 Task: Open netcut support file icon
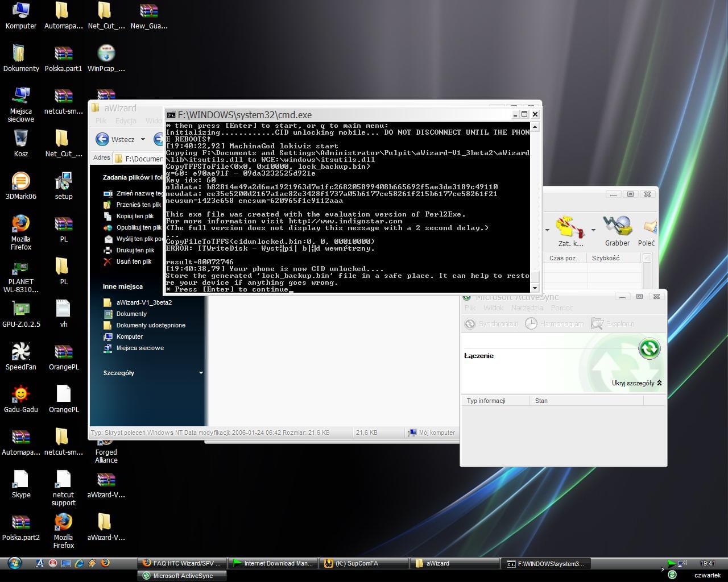coord(63,488)
